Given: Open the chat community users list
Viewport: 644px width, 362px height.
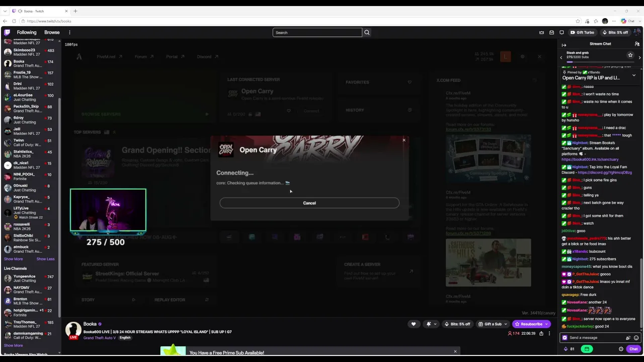Looking at the screenshot, I should (637, 44).
